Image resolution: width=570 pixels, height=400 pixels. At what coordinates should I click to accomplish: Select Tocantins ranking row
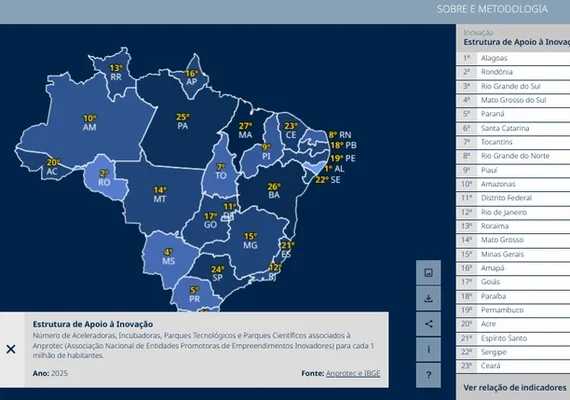click(513, 142)
